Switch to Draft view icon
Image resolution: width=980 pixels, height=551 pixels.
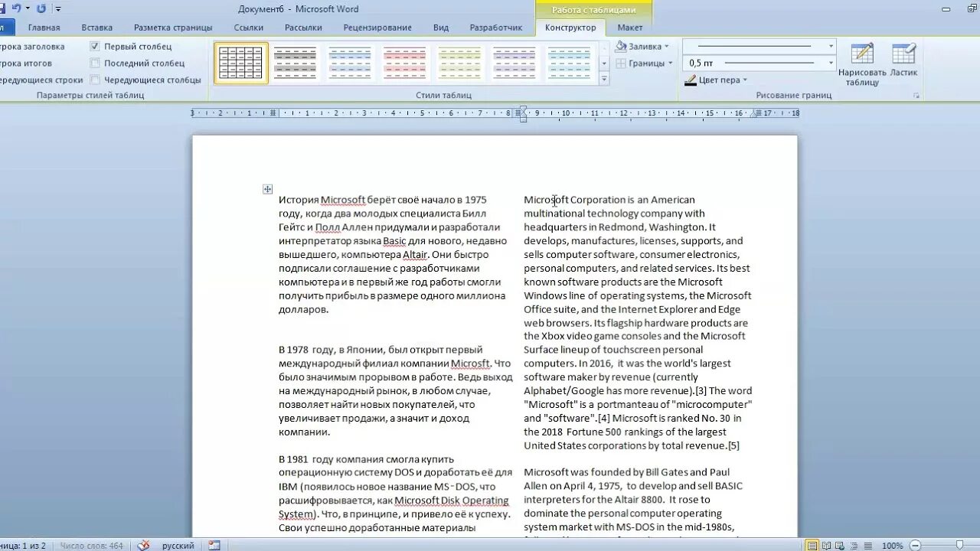click(x=867, y=546)
